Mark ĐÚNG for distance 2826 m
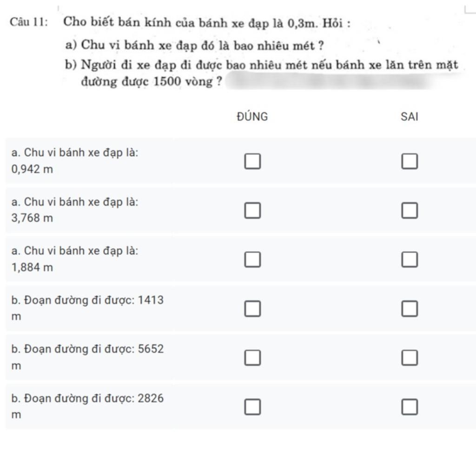Viewport: 476px width, 456px height. (x=252, y=407)
